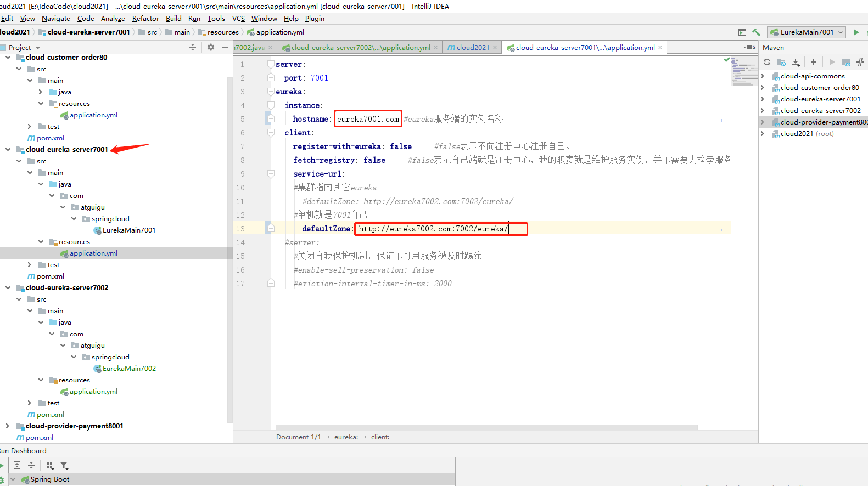
Task: Open the Code menu
Action: click(86, 19)
